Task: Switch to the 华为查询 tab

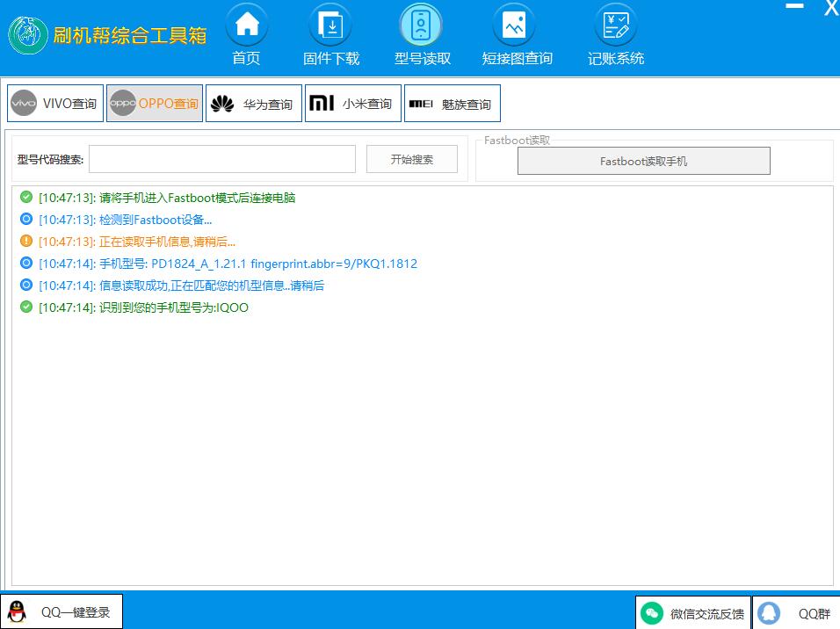Action: click(x=253, y=104)
